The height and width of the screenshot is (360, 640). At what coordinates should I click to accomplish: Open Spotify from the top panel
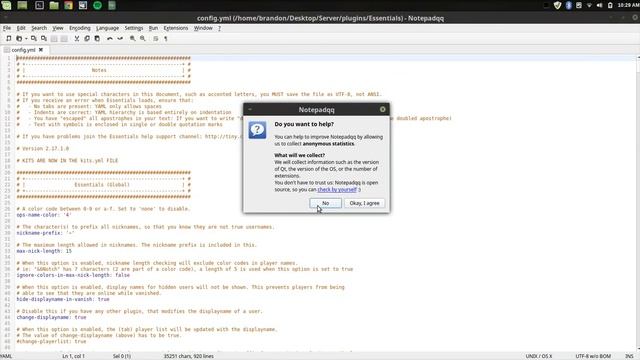click(x=97, y=5)
